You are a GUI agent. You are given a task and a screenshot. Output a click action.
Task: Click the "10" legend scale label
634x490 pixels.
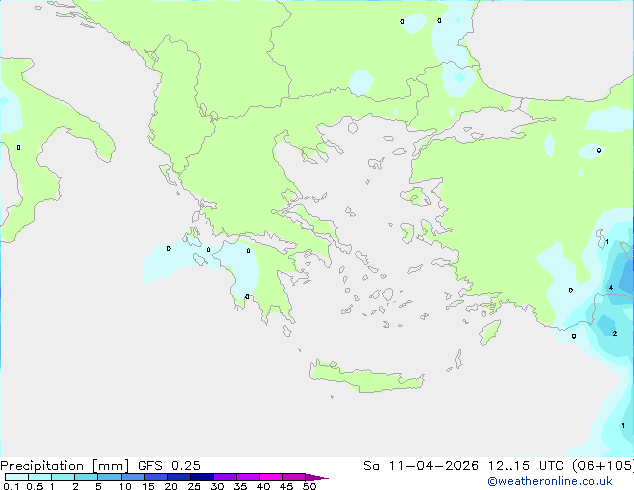(x=125, y=486)
